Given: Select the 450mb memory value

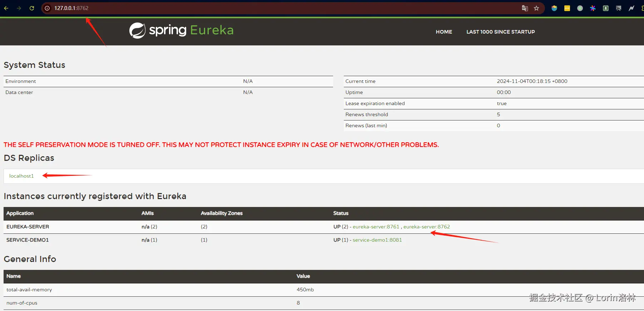Looking at the screenshot, I should tap(305, 290).
